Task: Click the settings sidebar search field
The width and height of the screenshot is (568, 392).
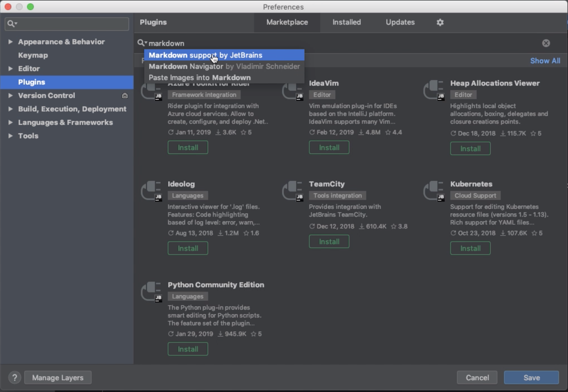Action: [x=67, y=24]
